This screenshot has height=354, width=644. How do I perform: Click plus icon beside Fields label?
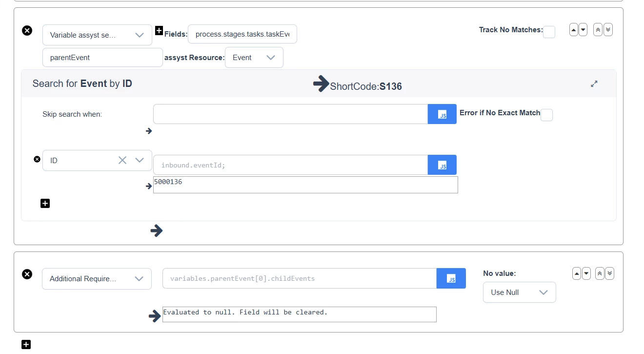159,31
